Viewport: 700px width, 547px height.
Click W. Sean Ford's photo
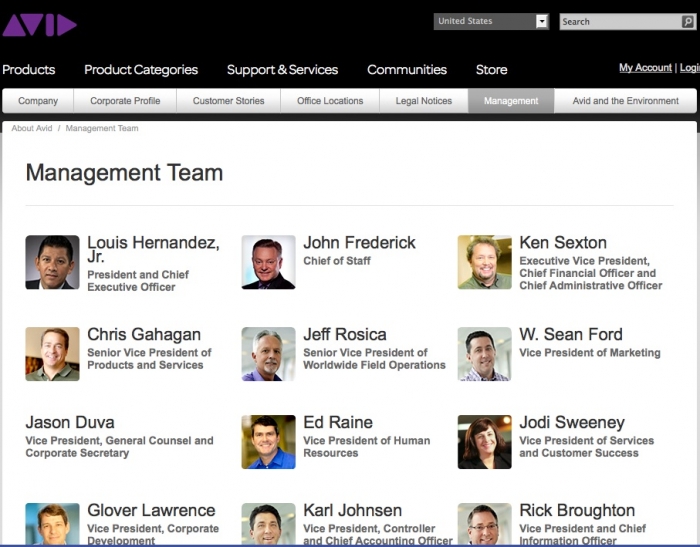484,354
